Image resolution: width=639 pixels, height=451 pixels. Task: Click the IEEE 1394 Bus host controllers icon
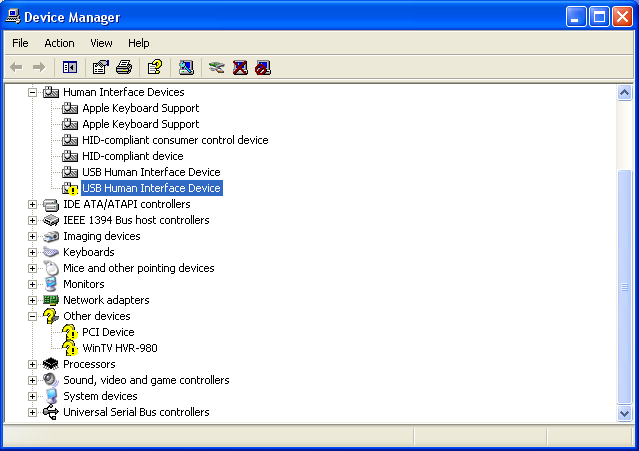click(51, 220)
